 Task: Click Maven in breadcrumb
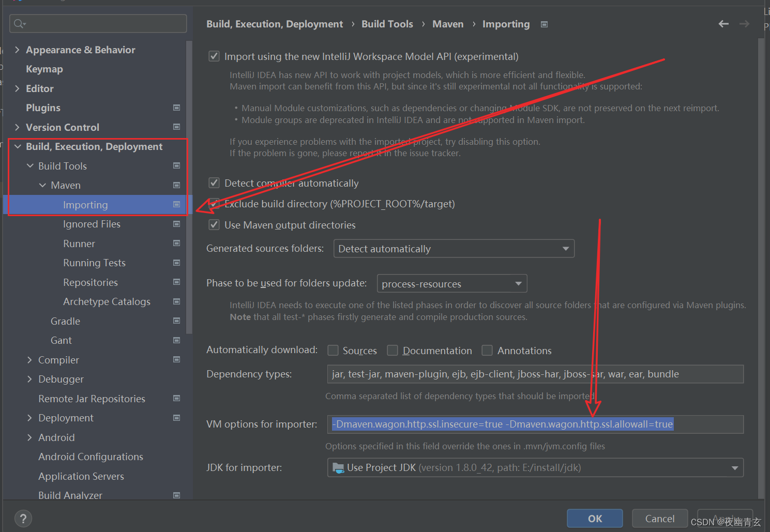(448, 24)
